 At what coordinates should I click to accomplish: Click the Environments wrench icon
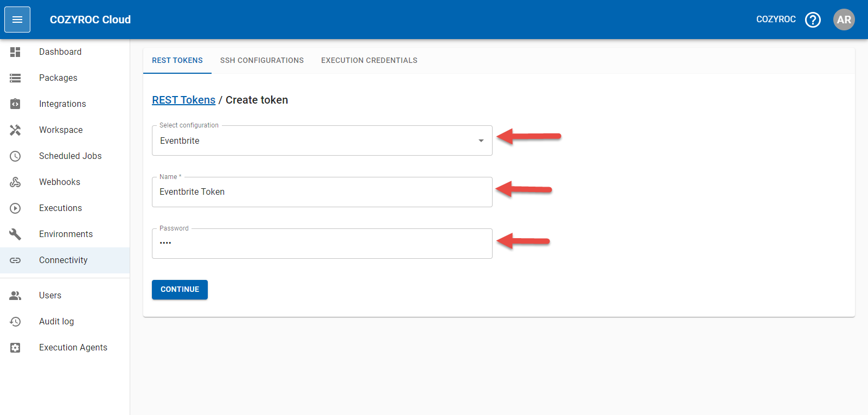click(x=15, y=234)
